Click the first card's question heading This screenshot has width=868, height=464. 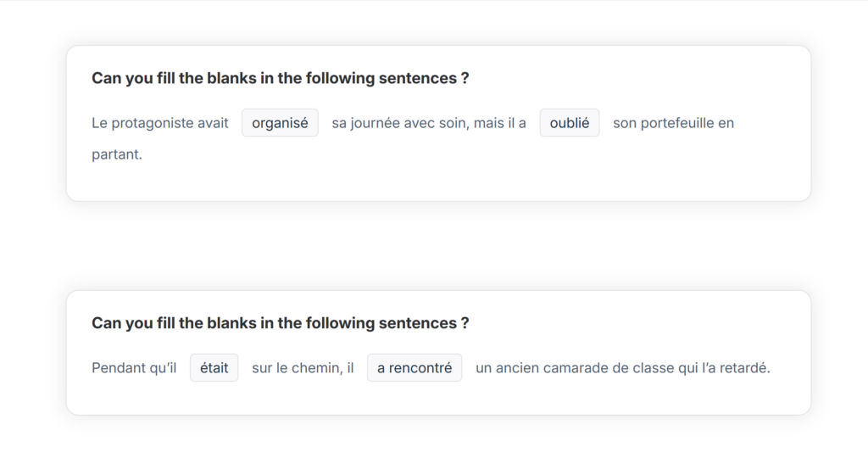280,78
